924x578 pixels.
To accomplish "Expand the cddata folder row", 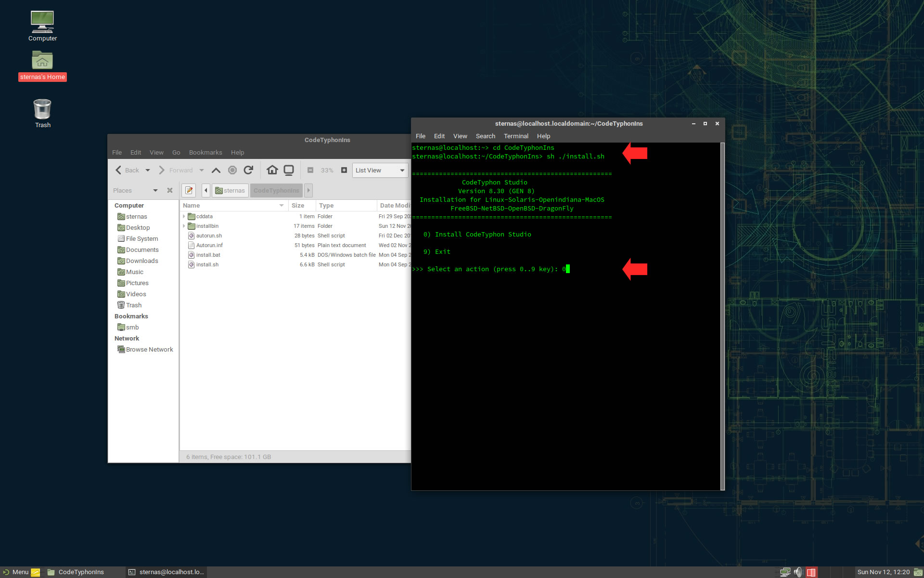I will tap(184, 216).
